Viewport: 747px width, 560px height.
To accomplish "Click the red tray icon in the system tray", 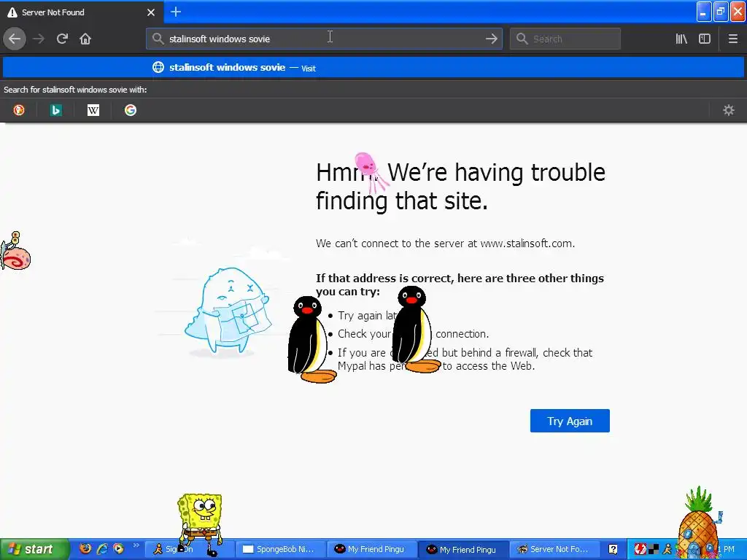I will click(640, 549).
